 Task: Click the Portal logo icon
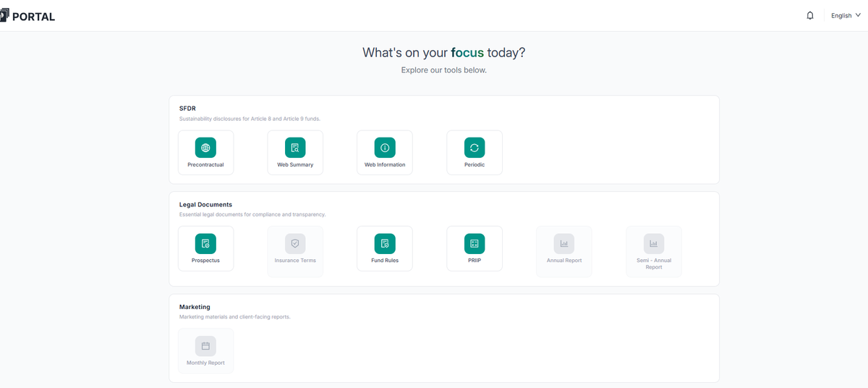click(x=4, y=15)
